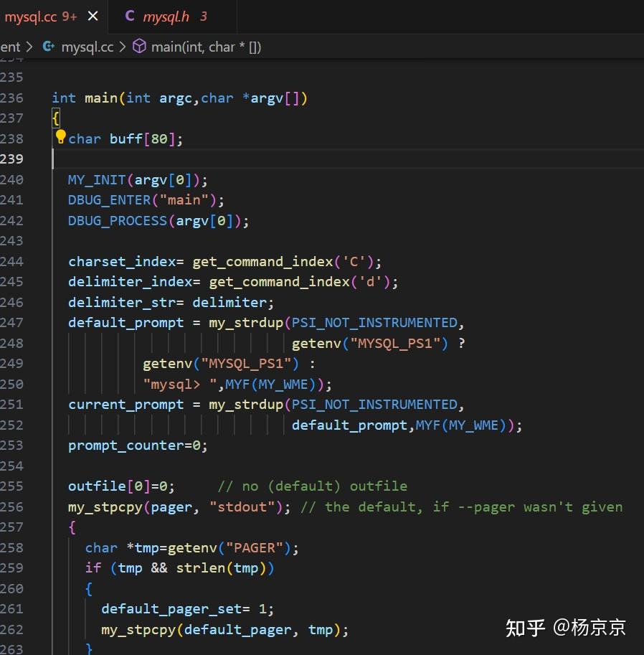The image size is (644, 655).
Task: Switch to the mysql.h tab
Action: pos(172,17)
